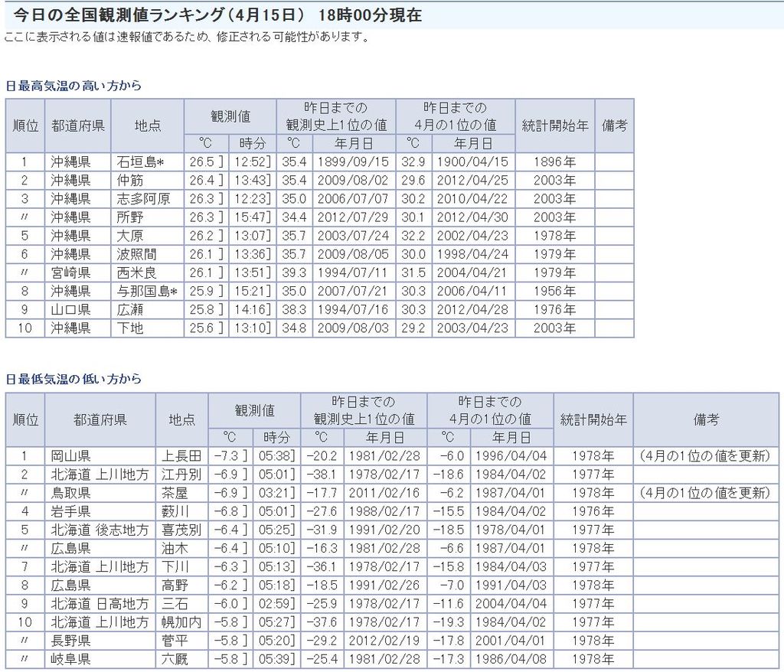
Task: Click the 江丹別 station cell
Action: coord(181,475)
